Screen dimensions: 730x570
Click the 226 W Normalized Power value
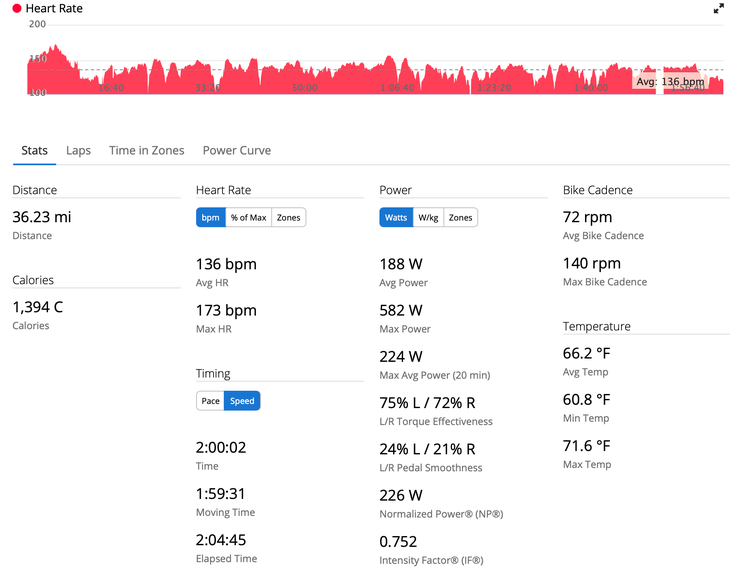[401, 495]
